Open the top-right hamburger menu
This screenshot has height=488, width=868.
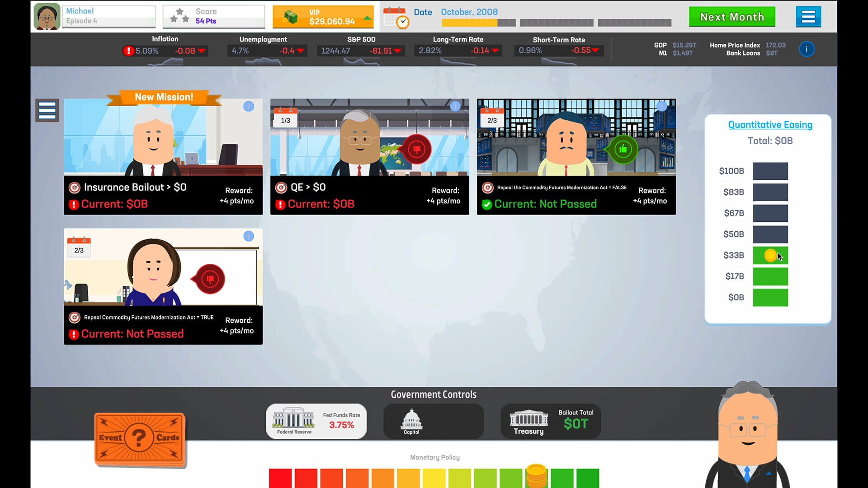[x=808, y=16]
